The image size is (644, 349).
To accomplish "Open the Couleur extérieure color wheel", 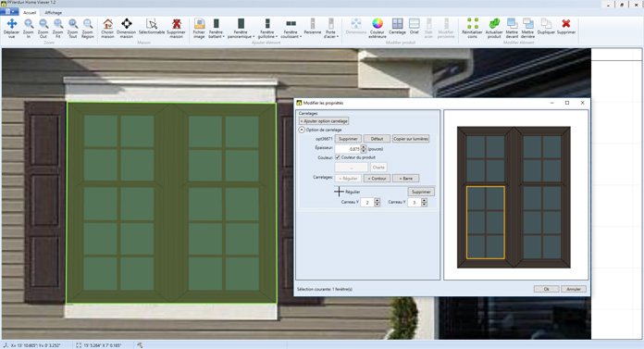I will [377, 29].
